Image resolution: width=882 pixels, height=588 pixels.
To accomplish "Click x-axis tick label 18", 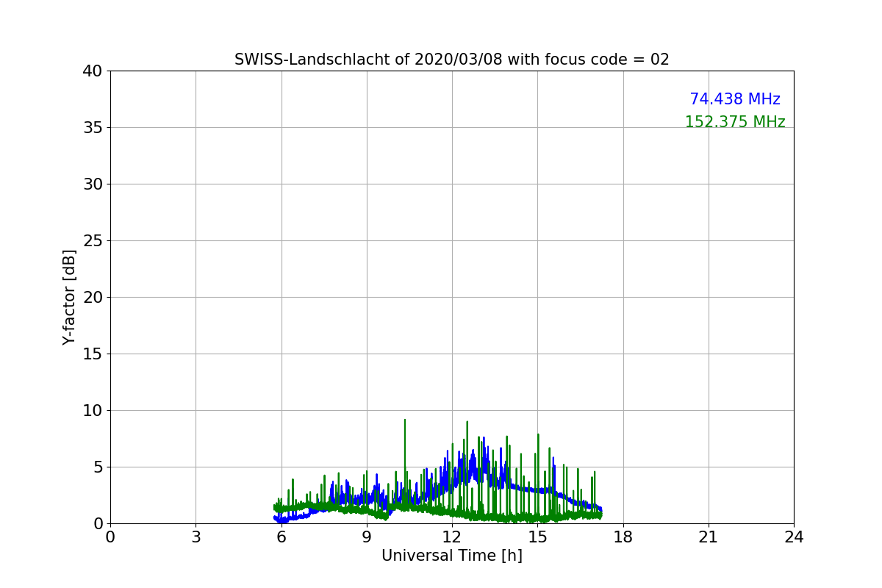I will click(x=623, y=537).
